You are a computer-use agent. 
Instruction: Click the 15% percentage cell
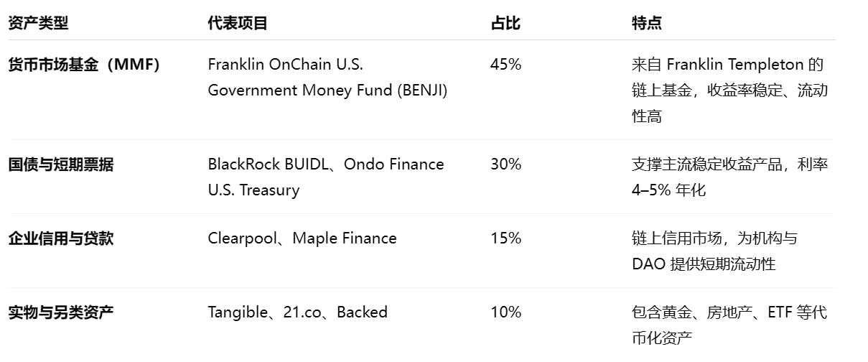tap(505, 238)
